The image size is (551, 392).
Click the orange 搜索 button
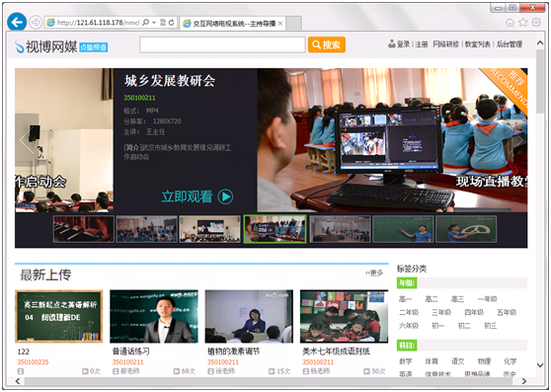327,44
